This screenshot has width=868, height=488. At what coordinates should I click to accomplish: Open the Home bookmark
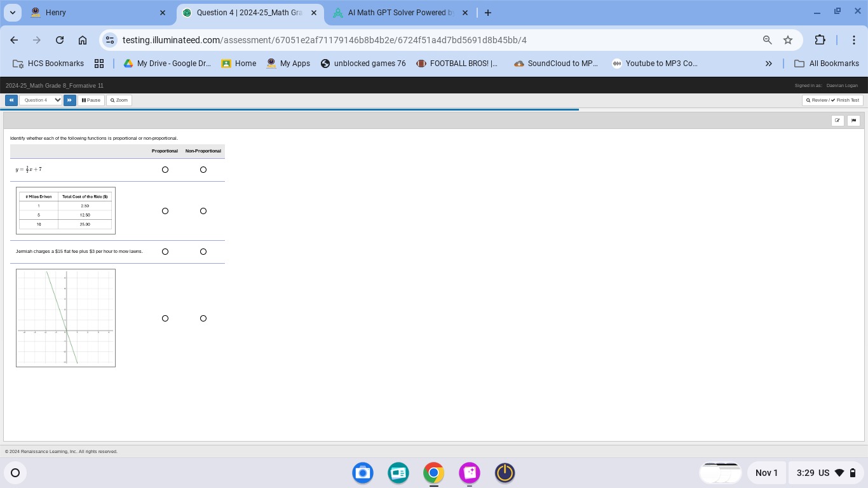tap(239, 64)
